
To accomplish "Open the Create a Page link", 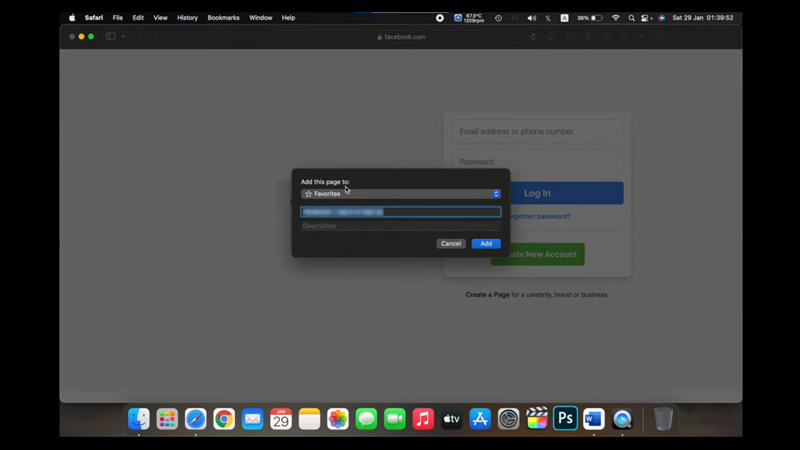I will (487, 294).
